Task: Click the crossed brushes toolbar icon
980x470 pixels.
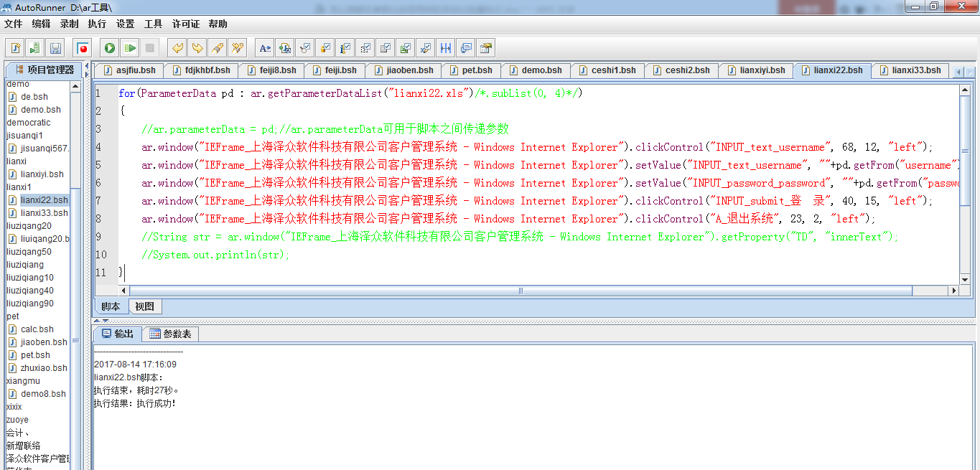Action: [237, 48]
